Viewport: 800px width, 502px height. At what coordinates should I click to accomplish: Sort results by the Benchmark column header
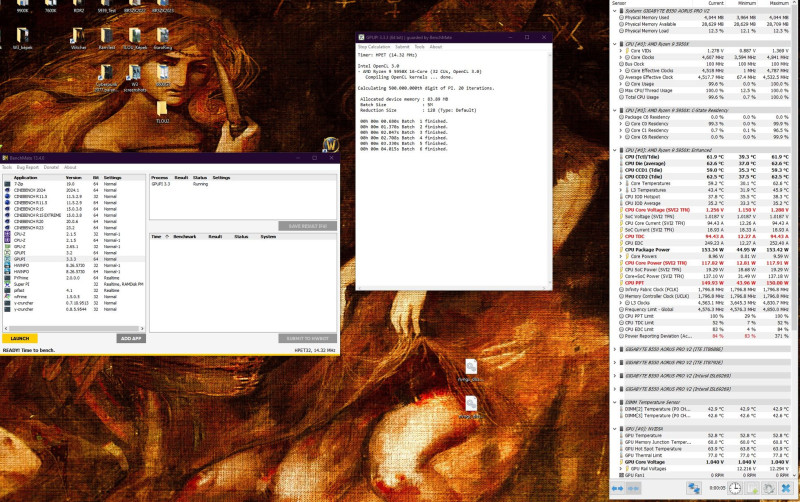click(185, 237)
